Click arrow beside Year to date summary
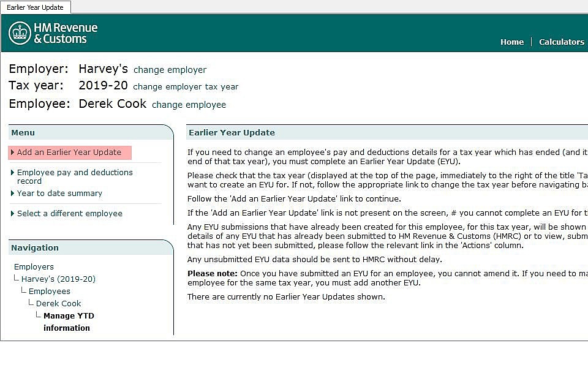This screenshot has width=588, height=392. pos(13,194)
